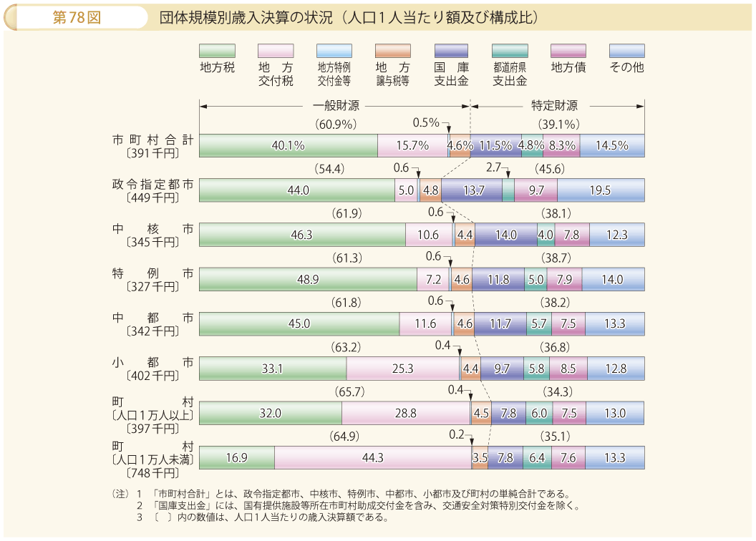Select the 特例市 row label
Image resolution: width=756 pixels, height=541 pixels.
click(x=152, y=273)
